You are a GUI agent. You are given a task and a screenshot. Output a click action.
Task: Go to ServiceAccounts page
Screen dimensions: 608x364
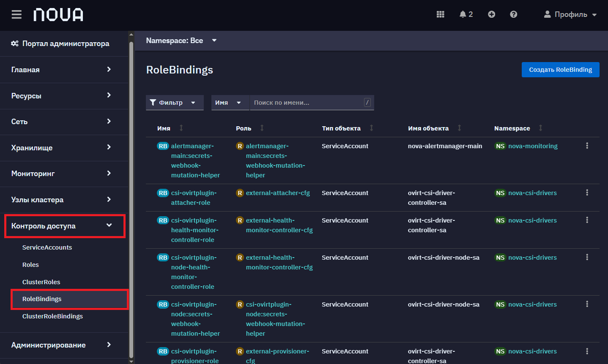click(47, 247)
